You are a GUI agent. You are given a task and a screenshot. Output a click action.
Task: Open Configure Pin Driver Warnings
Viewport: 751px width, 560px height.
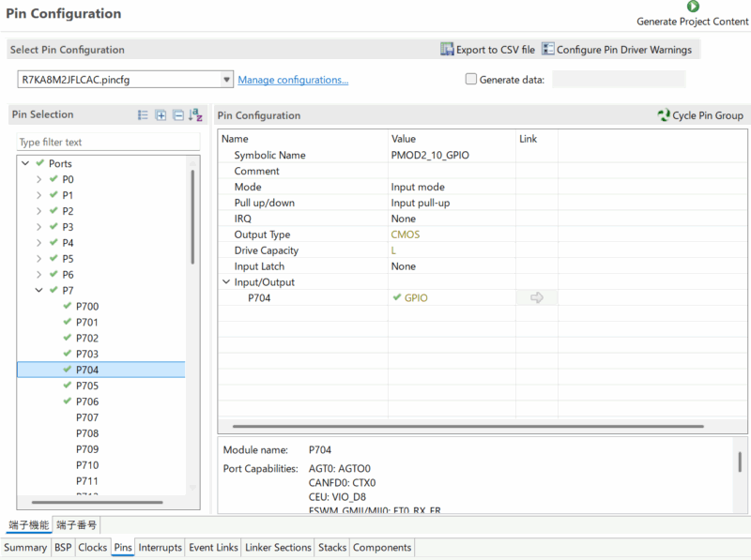[x=548, y=50]
